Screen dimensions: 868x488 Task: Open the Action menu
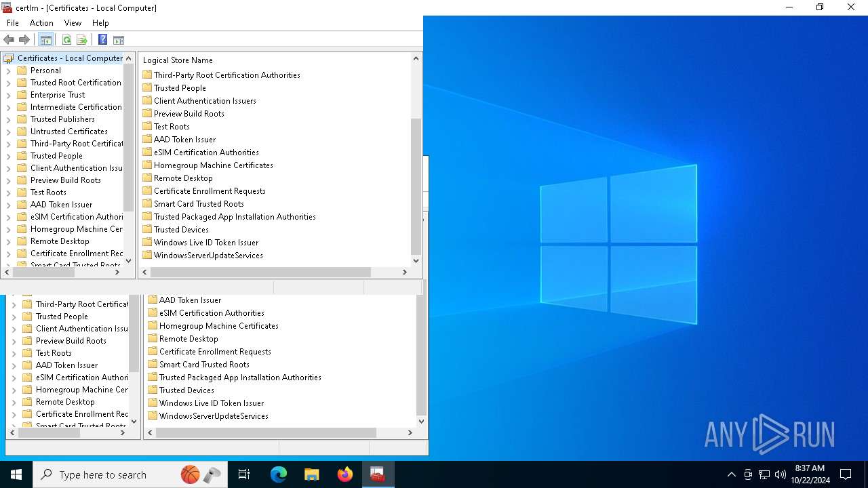point(41,23)
